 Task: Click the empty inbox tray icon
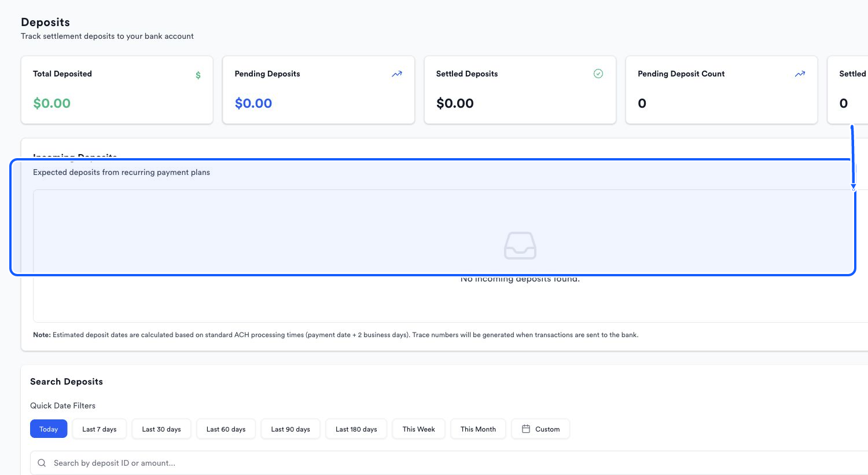[x=520, y=246]
